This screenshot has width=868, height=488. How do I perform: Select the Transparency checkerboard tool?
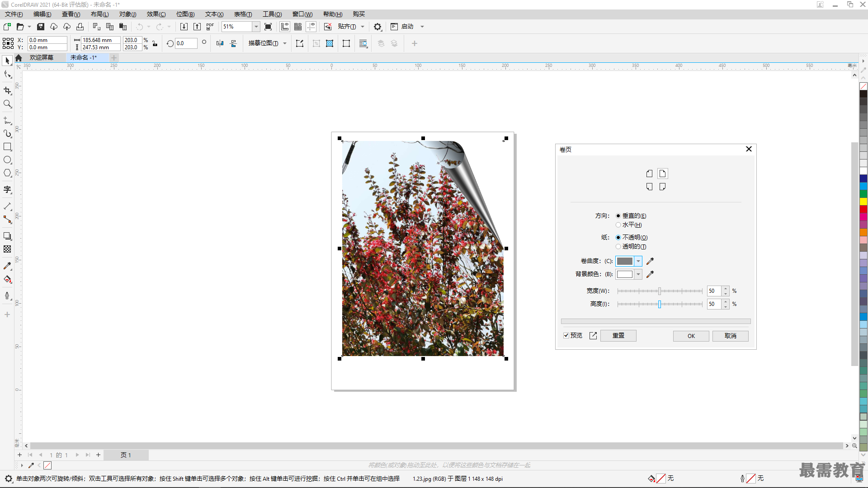click(x=7, y=249)
